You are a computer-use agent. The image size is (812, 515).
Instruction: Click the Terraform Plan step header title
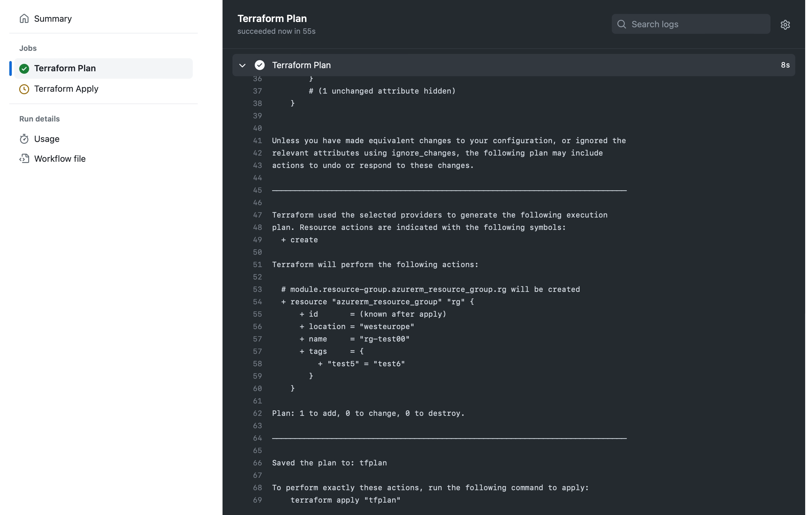[x=302, y=65]
